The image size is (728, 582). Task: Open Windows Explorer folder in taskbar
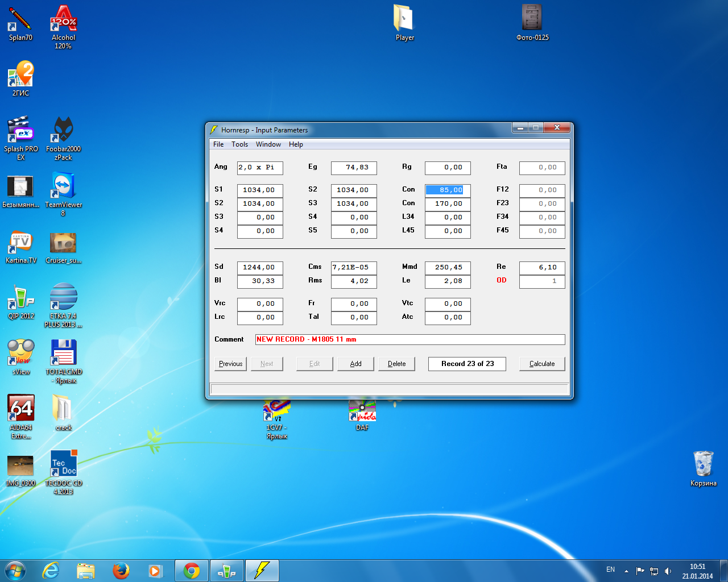click(x=86, y=571)
